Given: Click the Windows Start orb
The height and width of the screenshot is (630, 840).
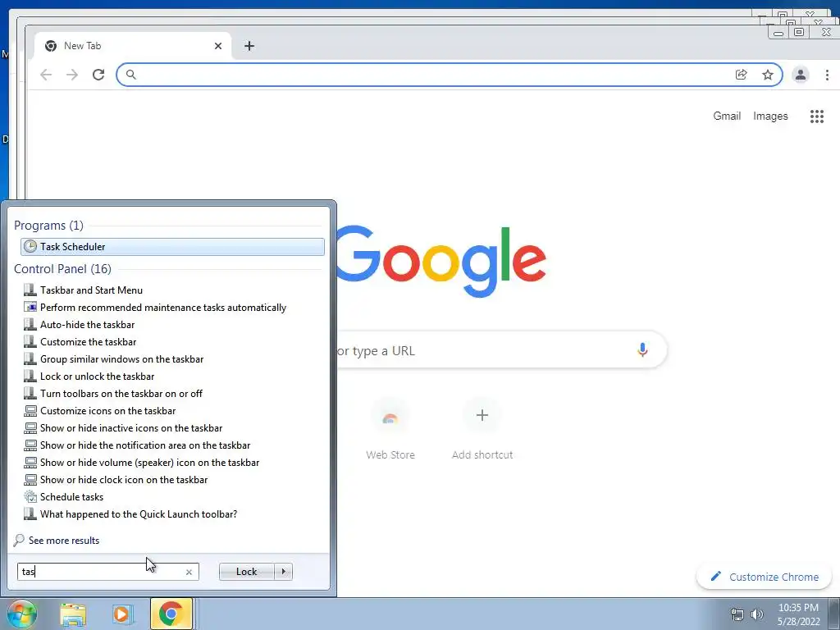Looking at the screenshot, I should [x=21, y=614].
